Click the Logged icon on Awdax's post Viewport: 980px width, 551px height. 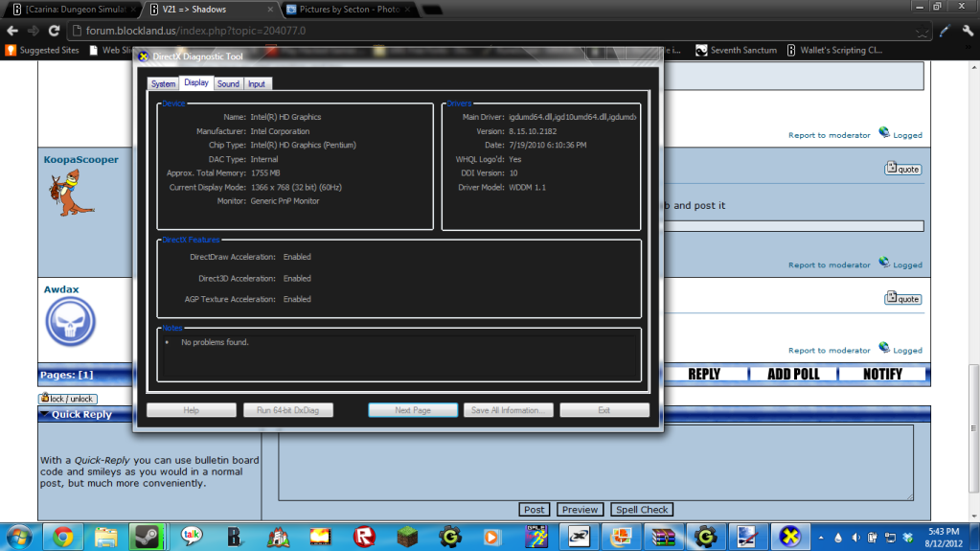(x=884, y=348)
